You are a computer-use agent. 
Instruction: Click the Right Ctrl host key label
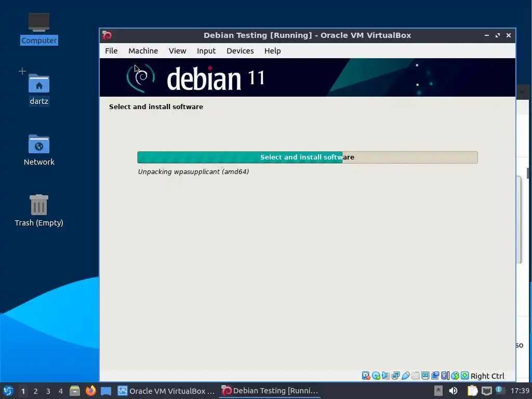click(x=487, y=376)
